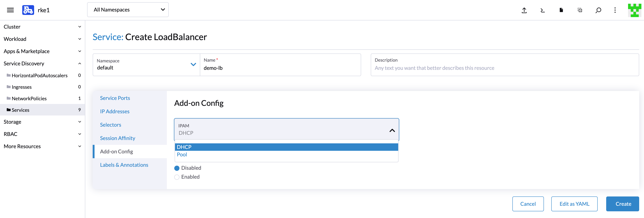Open the resource search icon
This screenshot has width=644, height=218.
[598, 10]
